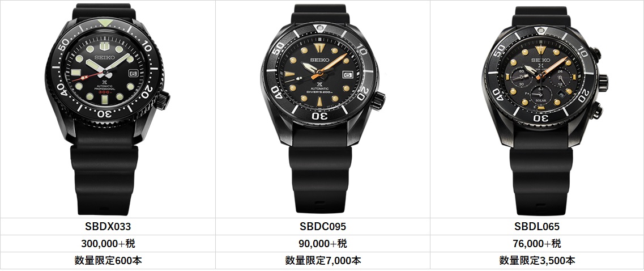644x271 pixels.
Task: Select the SBDX033 model name cell
Action: [108, 226]
